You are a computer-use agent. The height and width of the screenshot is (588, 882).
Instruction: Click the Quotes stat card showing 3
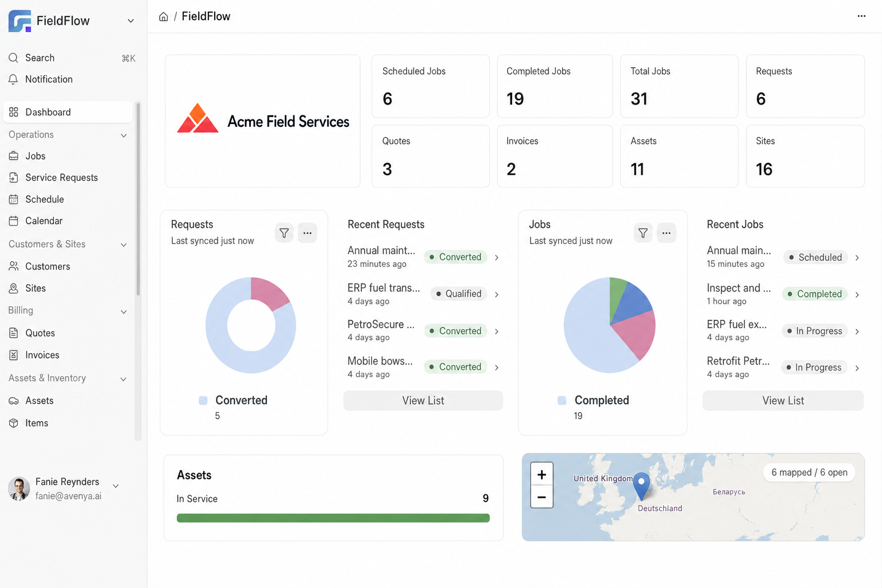431,156
